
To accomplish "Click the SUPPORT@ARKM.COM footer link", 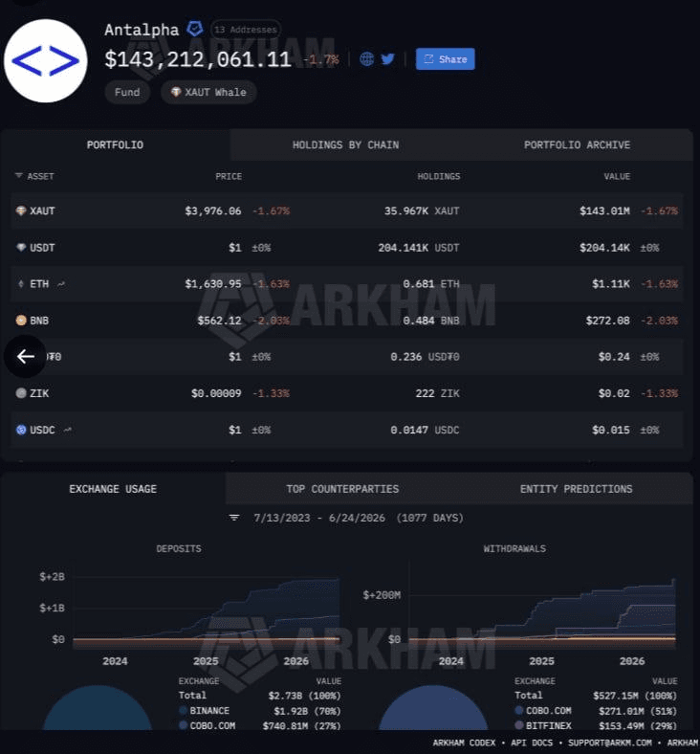I will (610, 743).
